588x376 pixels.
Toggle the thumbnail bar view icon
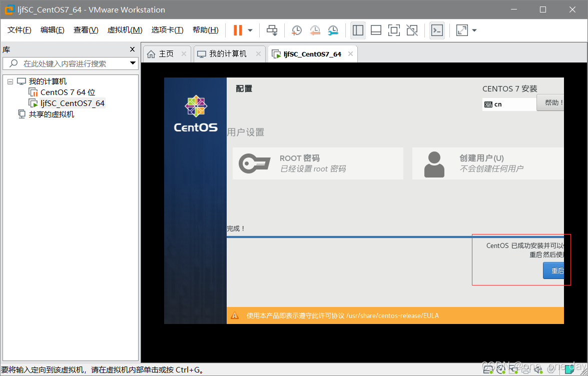pyautogui.click(x=376, y=30)
